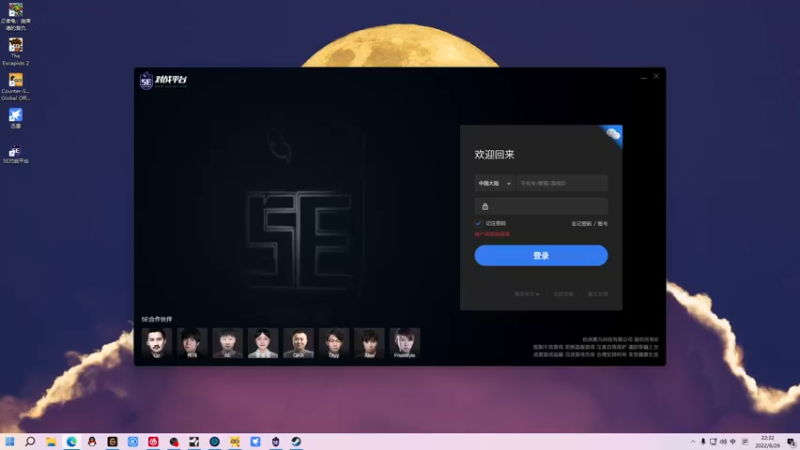
Task: Open the Windows Start menu
Action: click(x=10, y=441)
